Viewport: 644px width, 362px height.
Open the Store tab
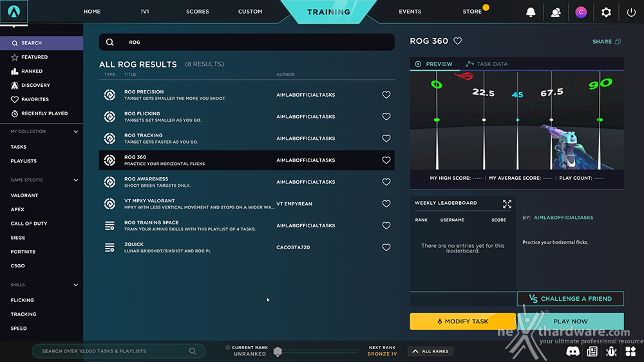click(x=472, y=12)
